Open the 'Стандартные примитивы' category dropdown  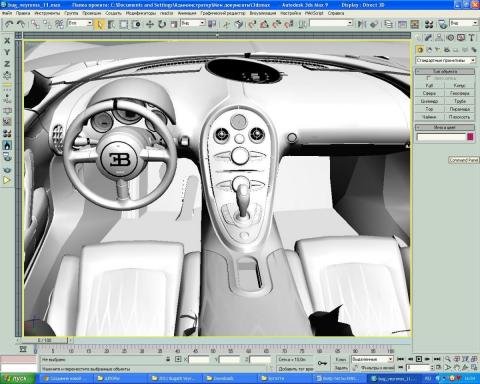point(445,60)
